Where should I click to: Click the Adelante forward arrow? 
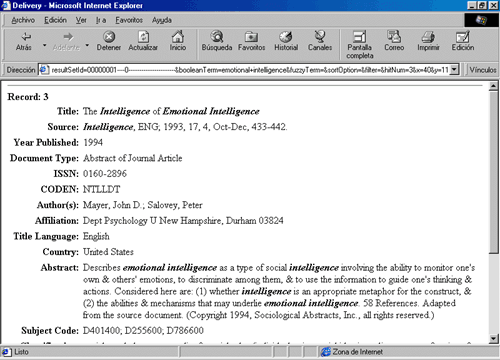click(66, 41)
